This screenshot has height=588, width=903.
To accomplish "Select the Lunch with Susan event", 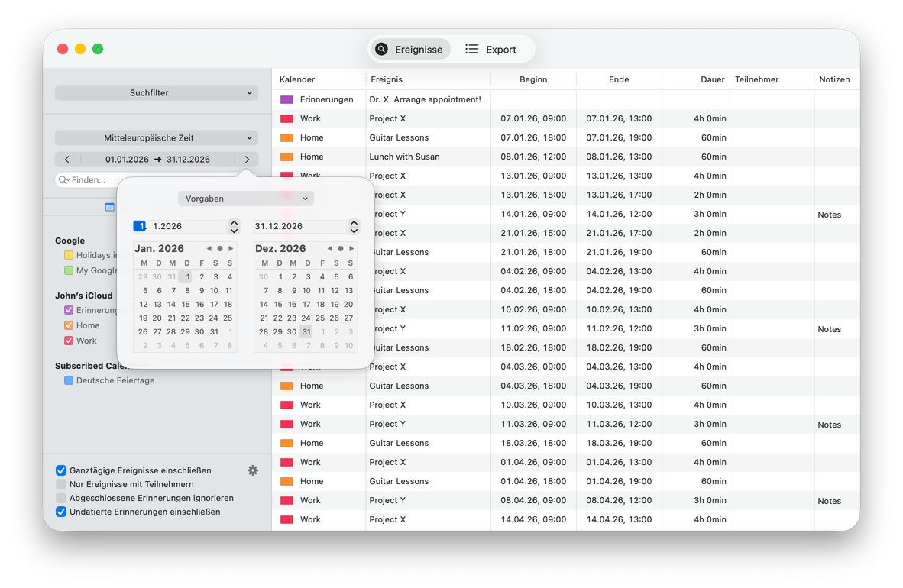I will [x=404, y=157].
